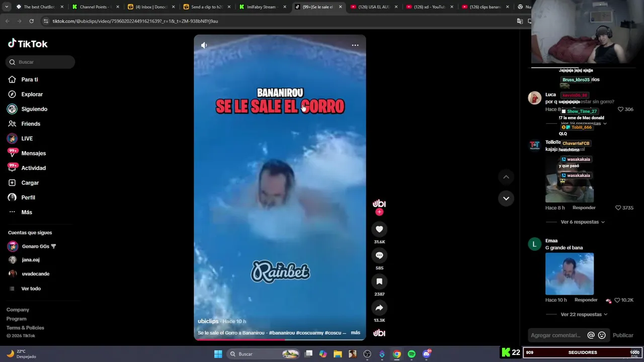Image resolution: width=644 pixels, height=362 pixels.
Task: Click the TikTok logo
Action: tap(28, 44)
